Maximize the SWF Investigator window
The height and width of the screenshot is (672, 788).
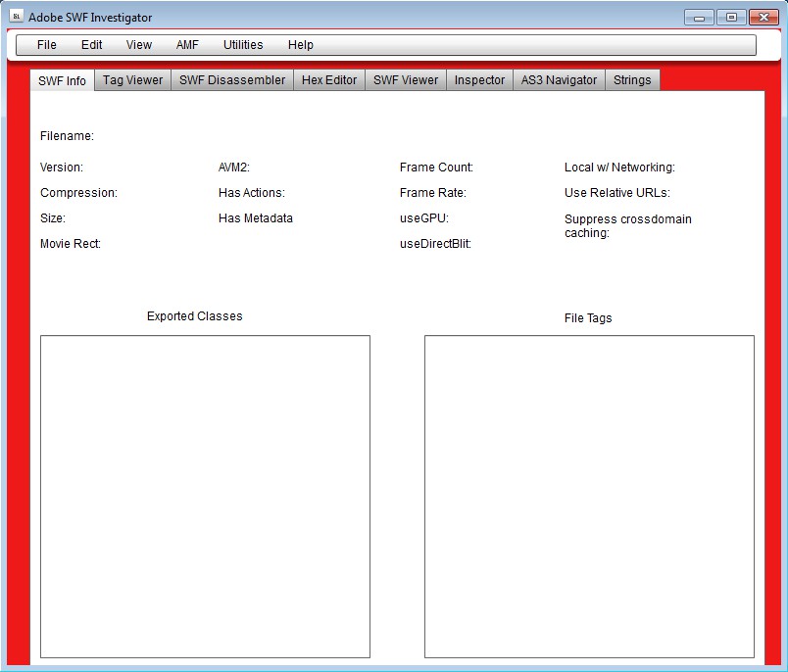(731, 18)
